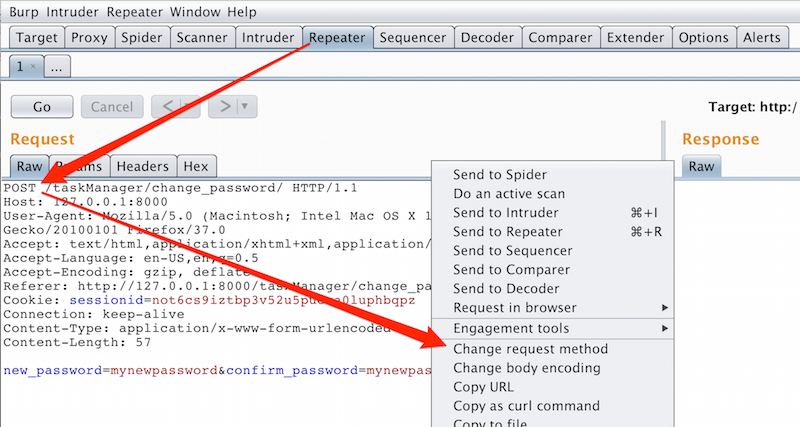Image resolution: width=800 pixels, height=427 pixels.
Task: Go back in request history
Action: pos(175,107)
